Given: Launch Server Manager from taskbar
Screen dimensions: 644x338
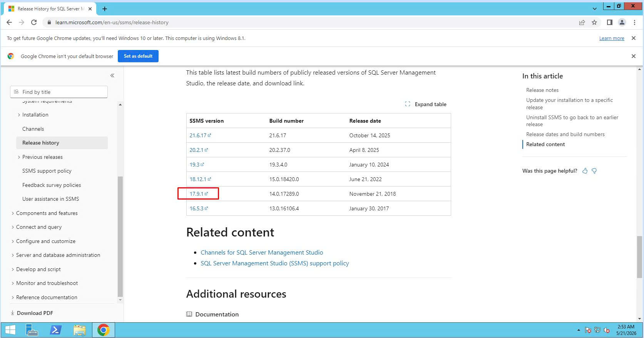Looking at the screenshot, I should point(32,330).
